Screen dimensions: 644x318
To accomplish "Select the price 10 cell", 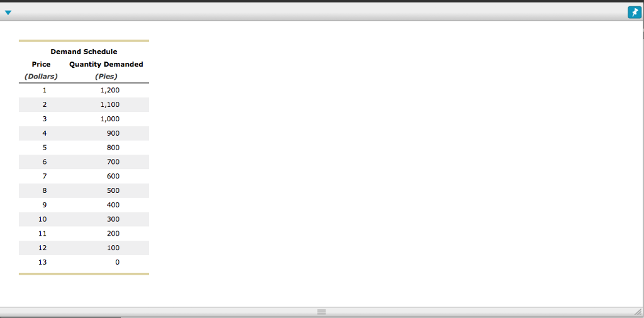I will [x=43, y=219].
